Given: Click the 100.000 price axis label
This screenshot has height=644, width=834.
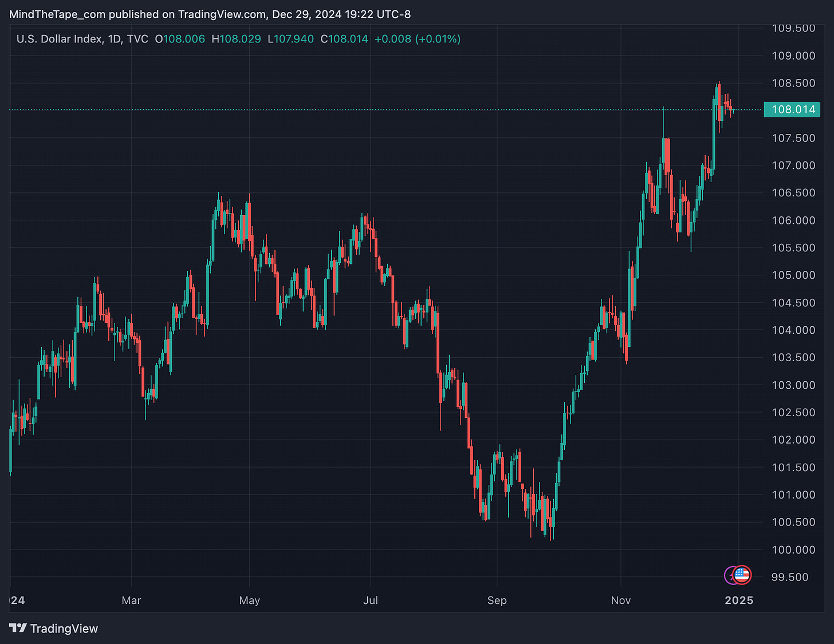Looking at the screenshot, I should click(793, 550).
